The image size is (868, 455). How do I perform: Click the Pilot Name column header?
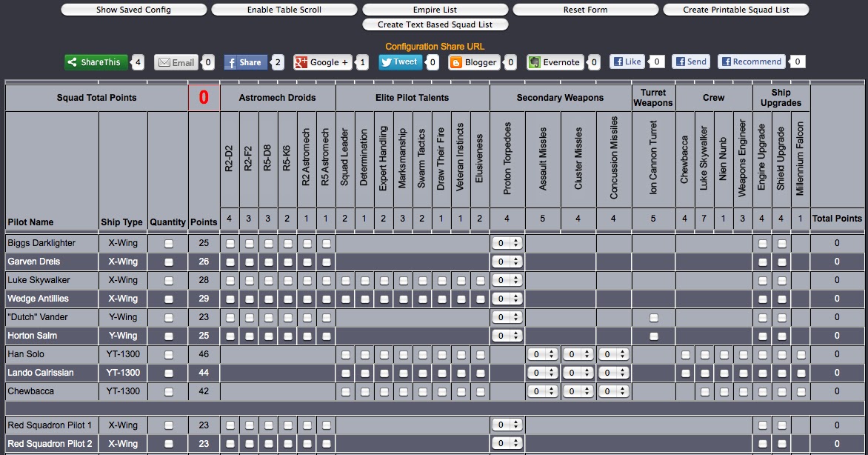(x=30, y=222)
